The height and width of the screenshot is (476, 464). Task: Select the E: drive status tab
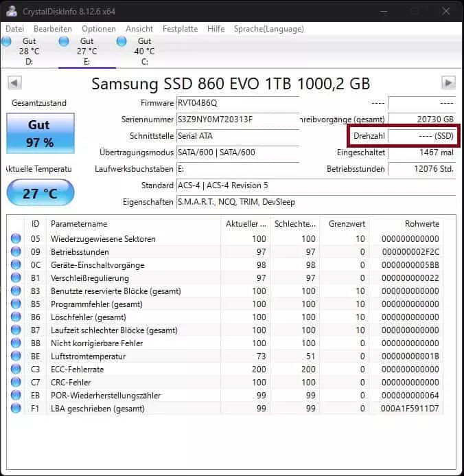[x=87, y=52]
